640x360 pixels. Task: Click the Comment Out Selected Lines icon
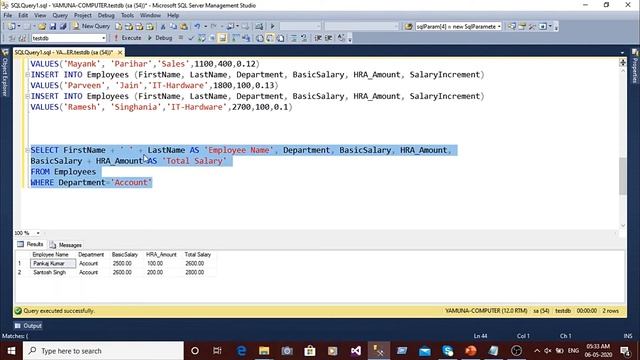pyautogui.click(x=293, y=38)
